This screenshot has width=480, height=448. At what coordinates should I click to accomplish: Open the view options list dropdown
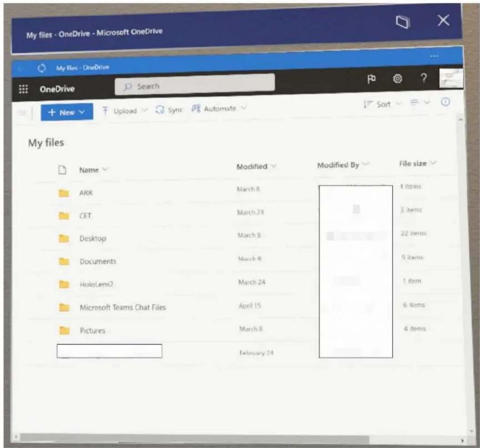420,102
